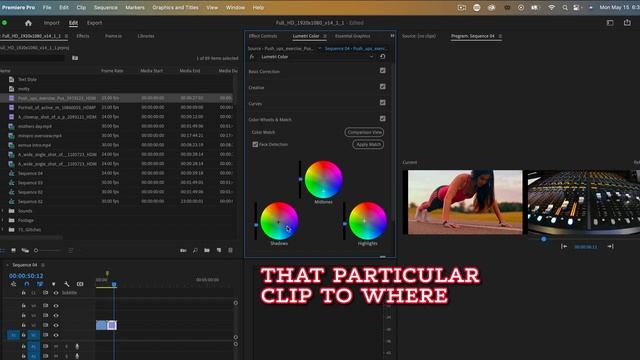The height and width of the screenshot is (360, 640).
Task: Expand the Creative section
Action: [x=256, y=87]
